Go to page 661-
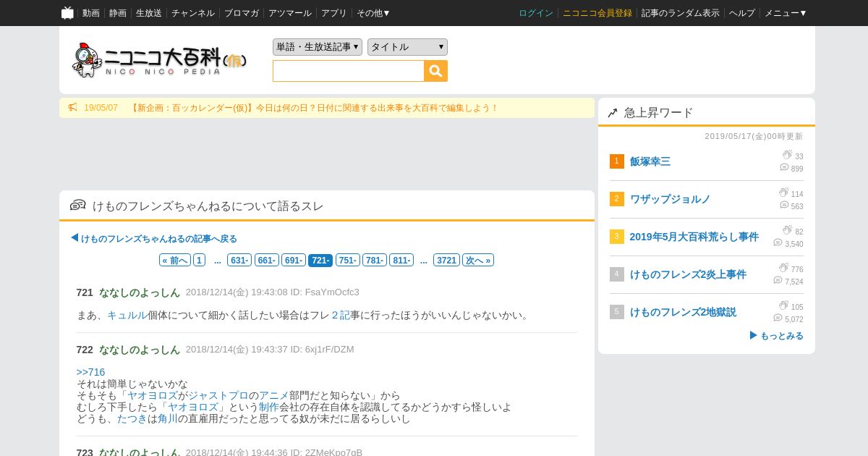 point(266,261)
